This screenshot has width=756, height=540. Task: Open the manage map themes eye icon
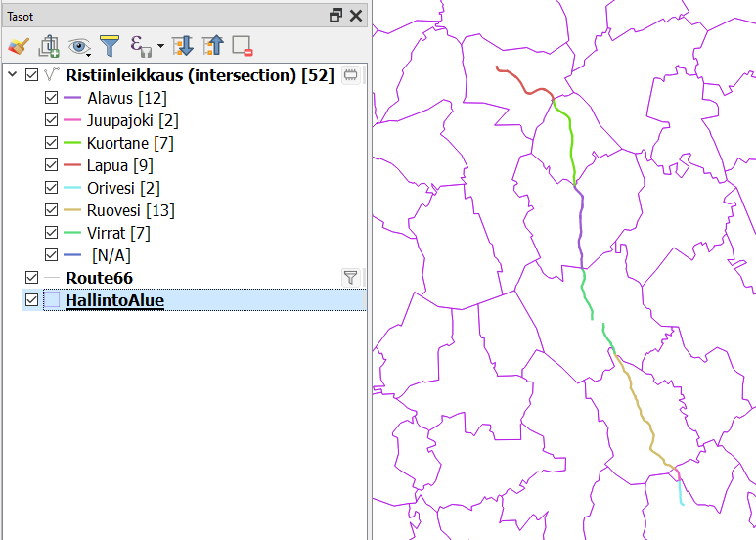pyautogui.click(x=79, y=45)
